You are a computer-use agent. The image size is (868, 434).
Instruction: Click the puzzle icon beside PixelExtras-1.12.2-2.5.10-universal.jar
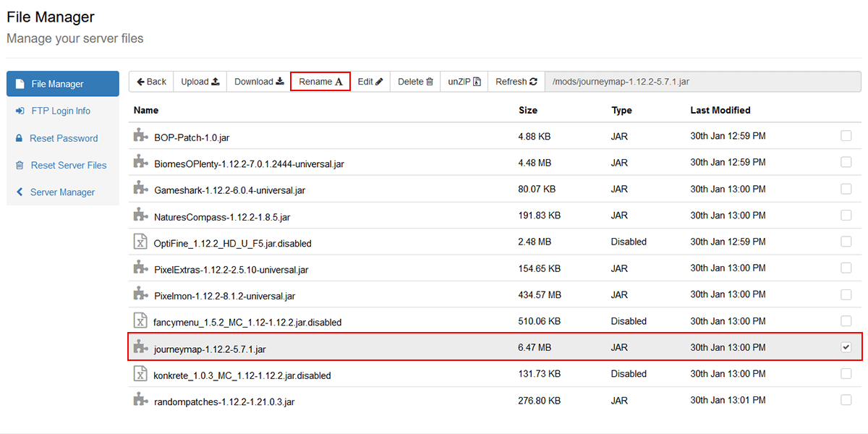(x=140, y=268)
